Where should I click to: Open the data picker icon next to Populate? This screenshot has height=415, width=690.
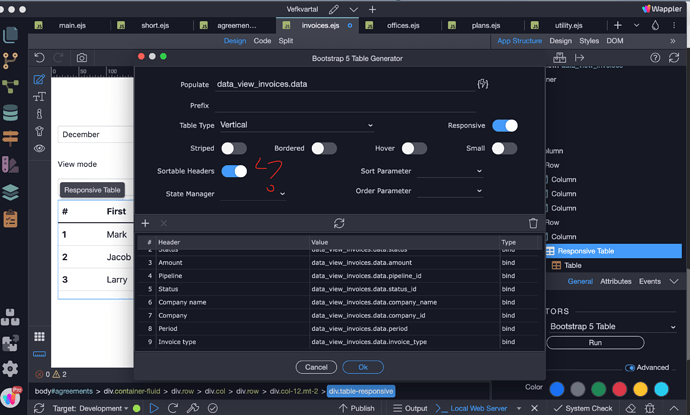pos(483,84)
